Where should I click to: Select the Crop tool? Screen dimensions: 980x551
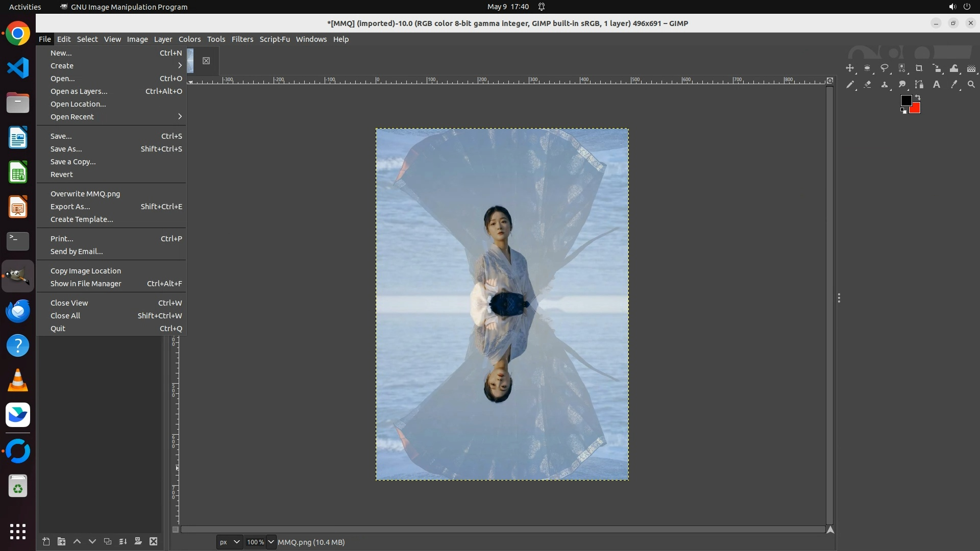coord(919,68)
